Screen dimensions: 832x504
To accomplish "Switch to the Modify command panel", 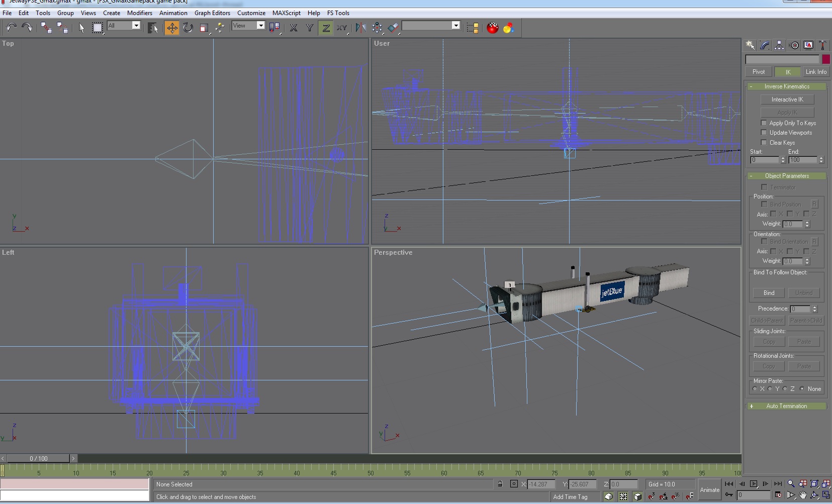I will [765, 45].
